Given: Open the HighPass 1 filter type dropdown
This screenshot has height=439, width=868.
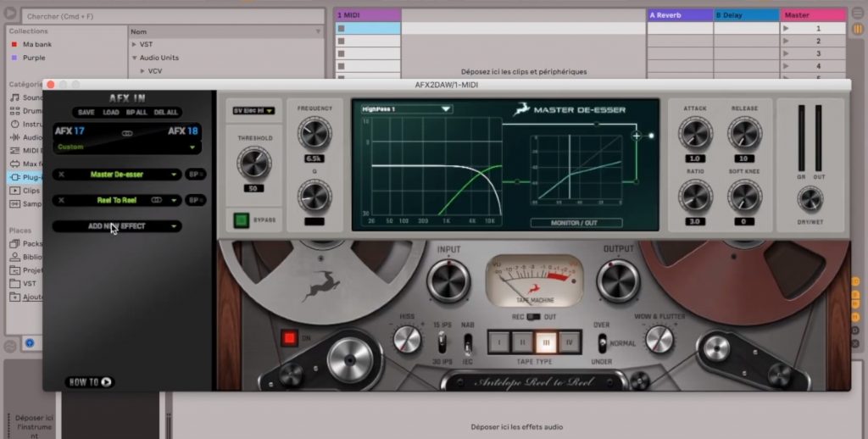Looking at the screenshot, I should [407, 109].
